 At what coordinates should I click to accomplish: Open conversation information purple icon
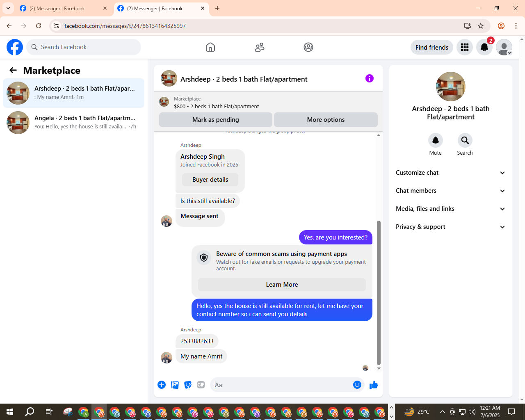(x=370, y=78)
